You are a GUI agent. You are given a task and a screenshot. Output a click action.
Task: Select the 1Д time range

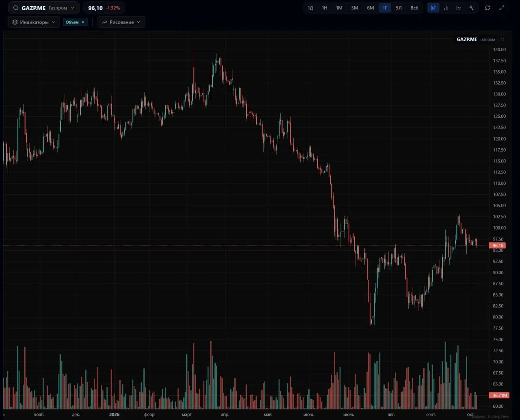310,8
